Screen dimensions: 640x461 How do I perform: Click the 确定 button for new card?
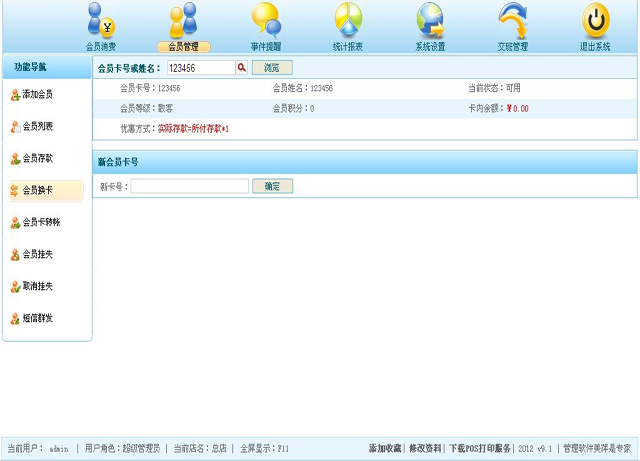coord(272,186)
